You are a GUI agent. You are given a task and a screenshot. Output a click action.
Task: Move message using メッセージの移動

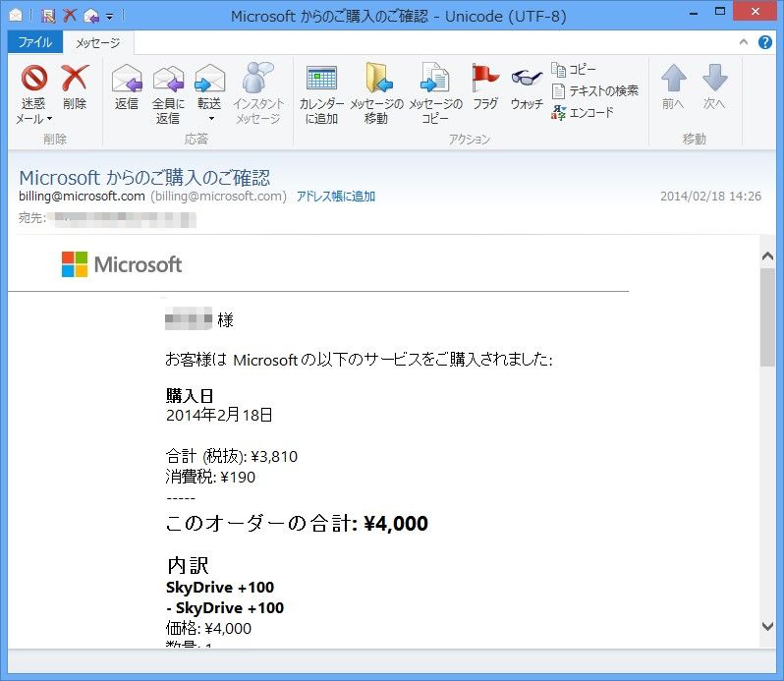(376, 94)
